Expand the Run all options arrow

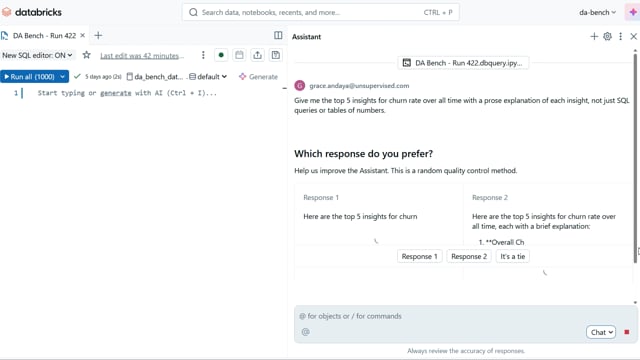click(x=62, y=77)
